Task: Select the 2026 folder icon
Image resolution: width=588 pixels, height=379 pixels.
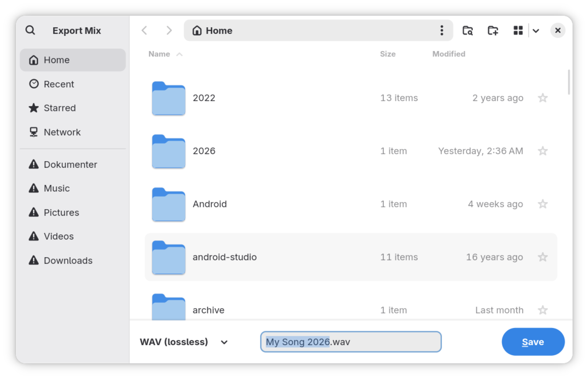Action: click(168, 151)
